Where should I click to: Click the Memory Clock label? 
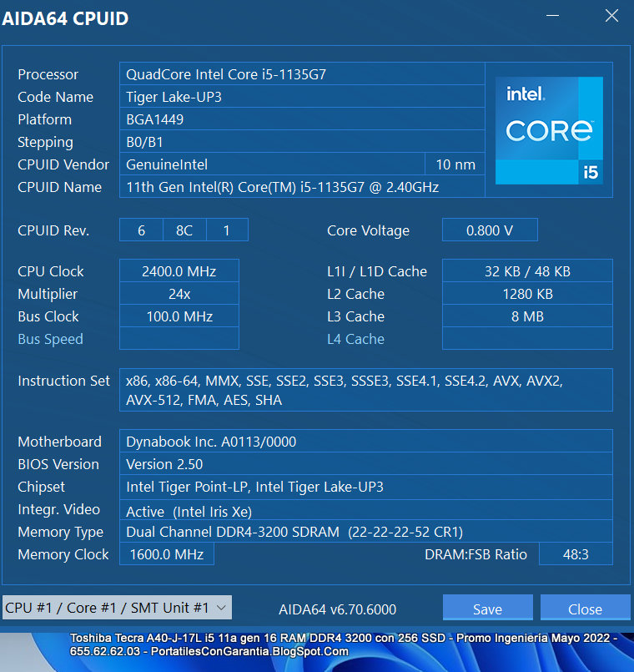63,554
